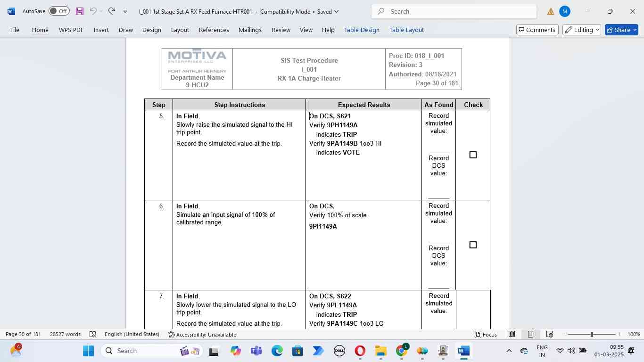Switch to Read Mode view icon

tap(512, 334)
